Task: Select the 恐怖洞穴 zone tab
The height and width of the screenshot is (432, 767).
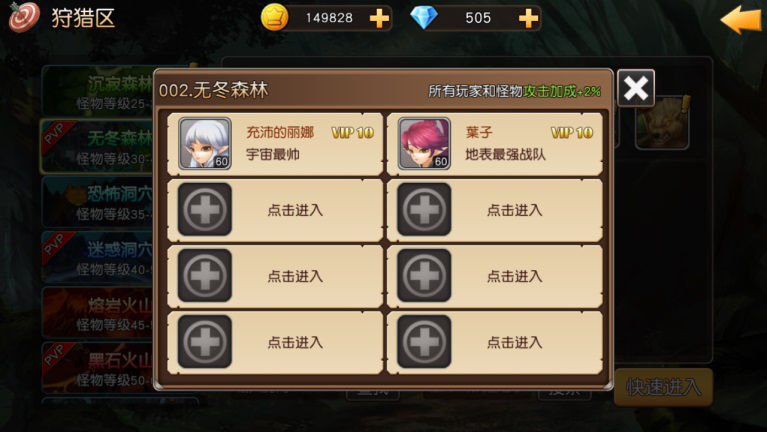Action: 98,202
